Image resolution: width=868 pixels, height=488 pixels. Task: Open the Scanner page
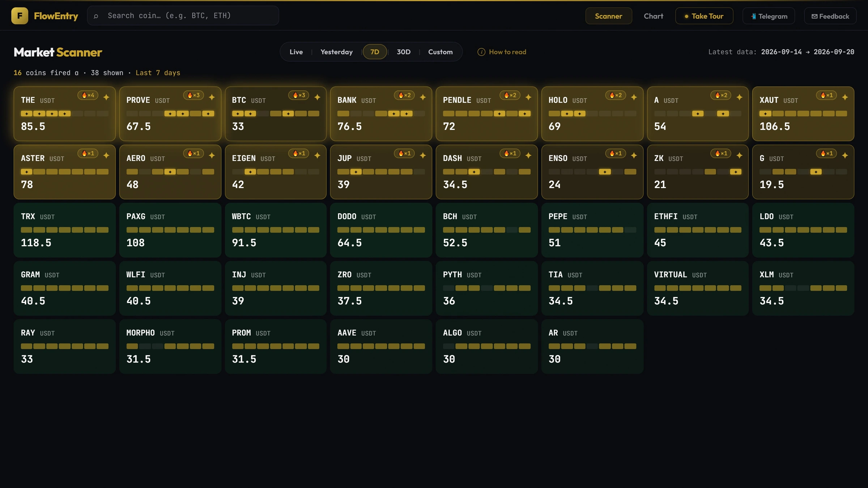click(x=609, y=16)
